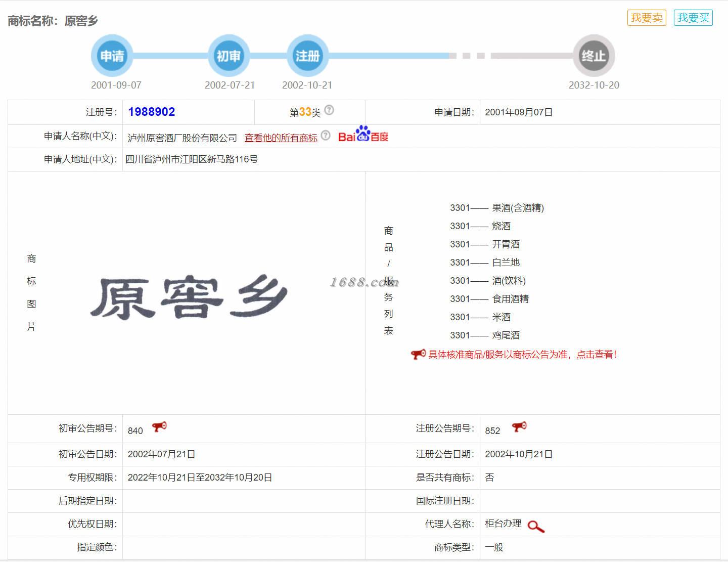
Task: Click trademark type value 一般
Action: pyautogui.click(x=494, y=547)
